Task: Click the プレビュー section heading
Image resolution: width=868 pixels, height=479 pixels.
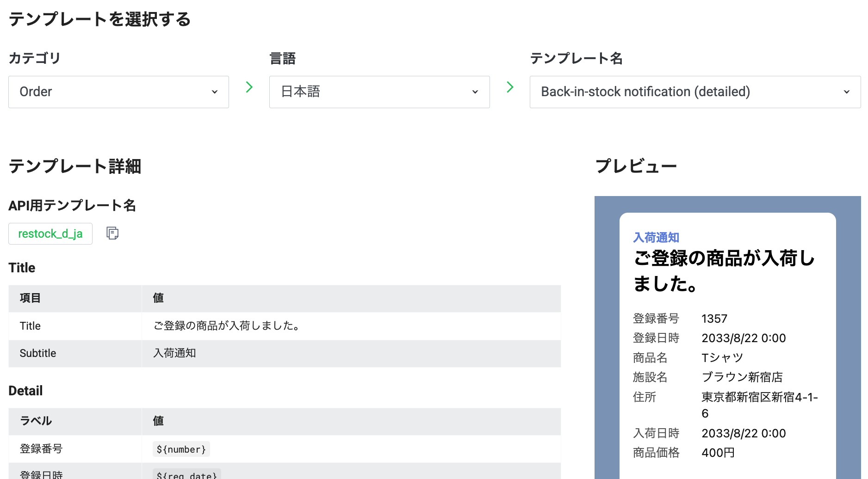Action: pyautogui.click(x=636, y=166)
